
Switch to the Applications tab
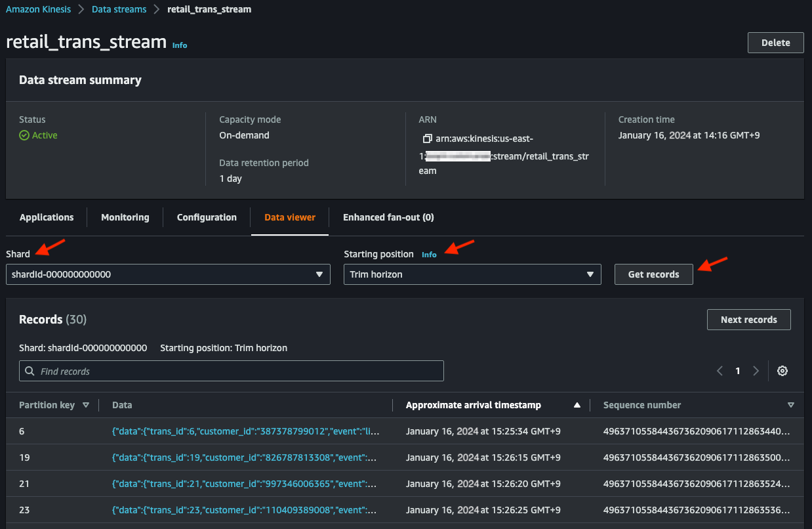[x=47, y=217]
